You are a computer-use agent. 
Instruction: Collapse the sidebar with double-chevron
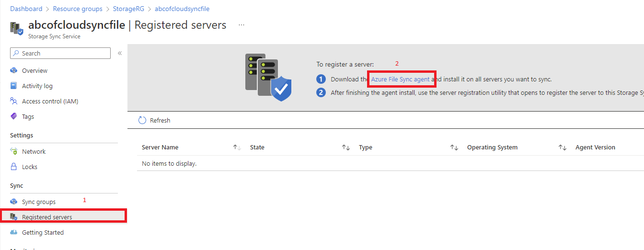pos(120,53)
